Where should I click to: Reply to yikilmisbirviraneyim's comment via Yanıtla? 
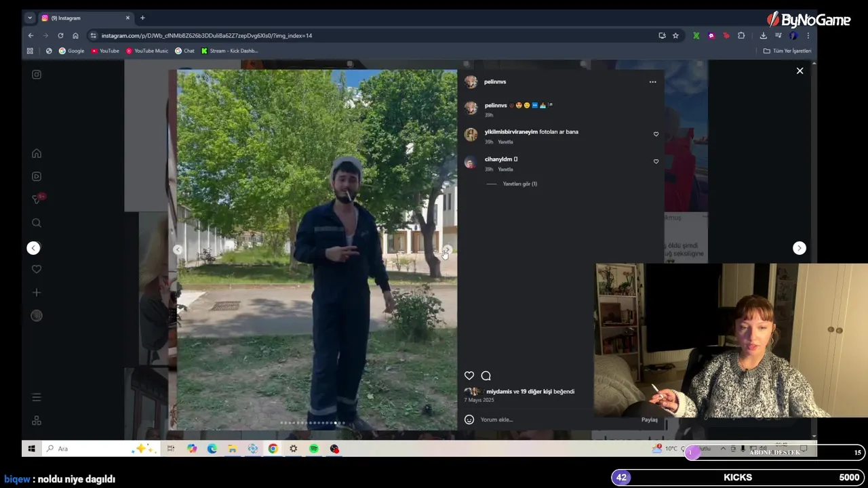[x=506, y=142]
